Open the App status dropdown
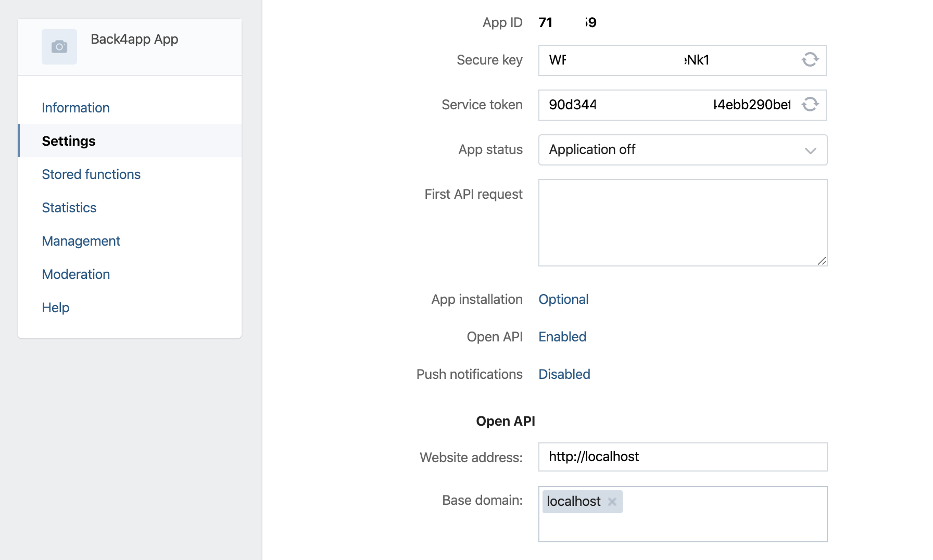This screenshot has width=933, height=560. (683, 150)
